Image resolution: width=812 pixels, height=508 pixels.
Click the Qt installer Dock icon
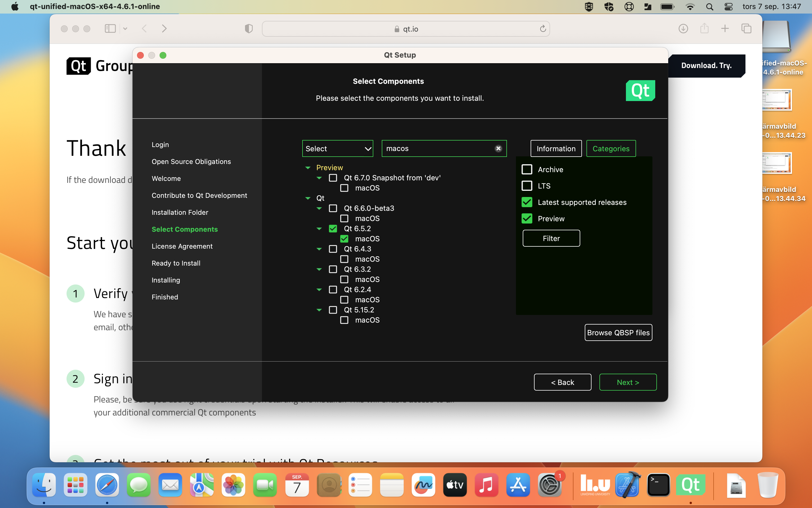690,485
